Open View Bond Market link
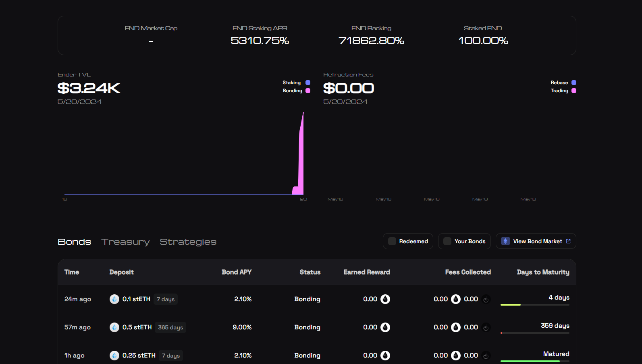Screen dimensions: 642x364 (536, 241)
